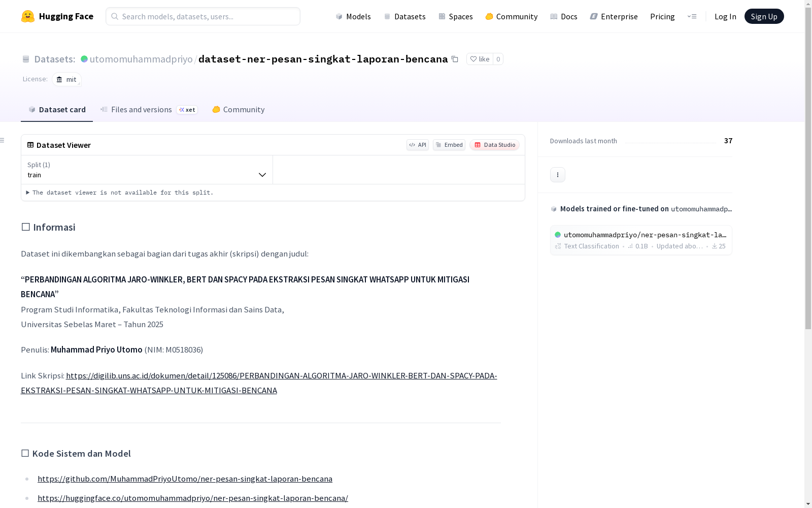Open the digilib.uns.ac.id skripsi link
The image size is (812, 508).
click(259, 383)
